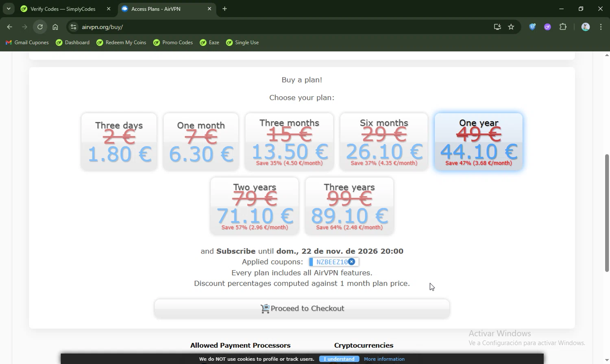Open the browser home page
This screenshot has height=364, width=610.
(55, 27)
